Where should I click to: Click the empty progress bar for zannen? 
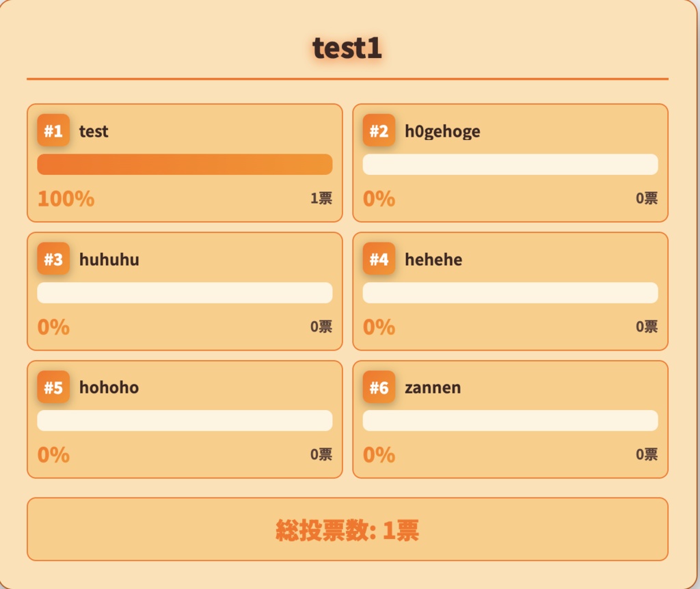(510, 421)
